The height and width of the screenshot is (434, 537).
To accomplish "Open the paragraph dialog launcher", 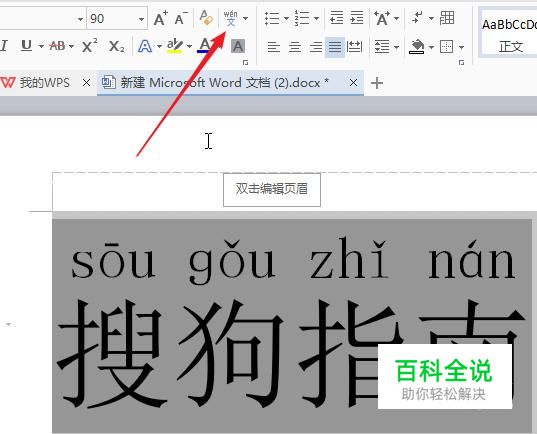I will pyautogui.click(x=461, y=63).
